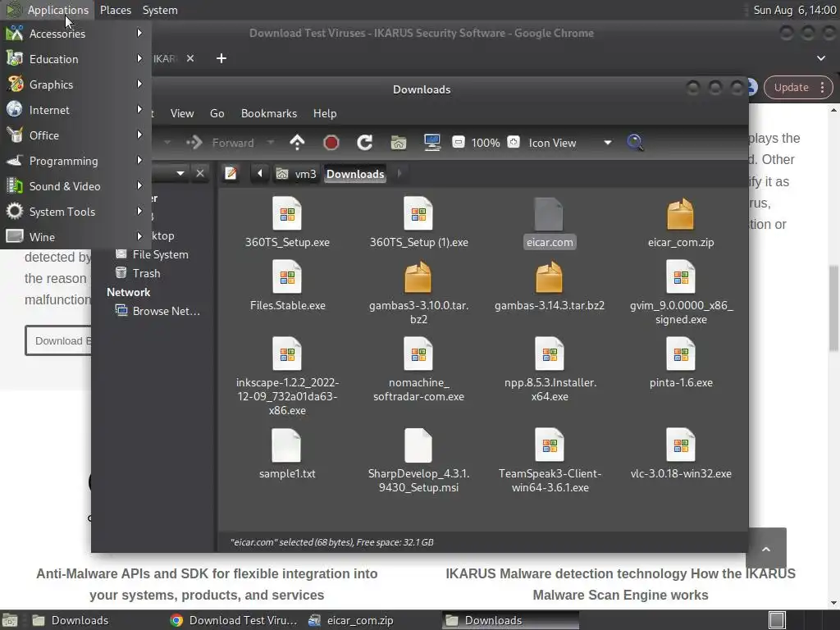The height and width of the screenshot is (630, 840).
Task: Open a new Chrome tab
Action: pyautogui.click(x=221, y=58)
